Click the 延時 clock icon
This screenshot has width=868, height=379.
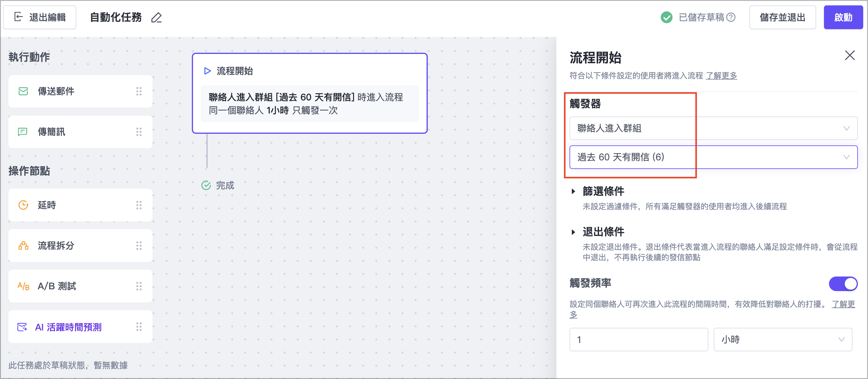pos(23,205)
